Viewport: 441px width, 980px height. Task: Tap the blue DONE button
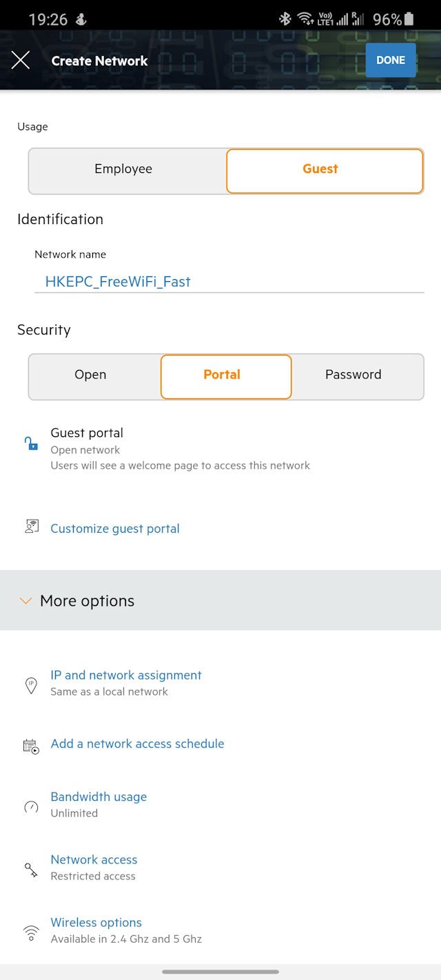pyautogui.click(x=391, y=60)
